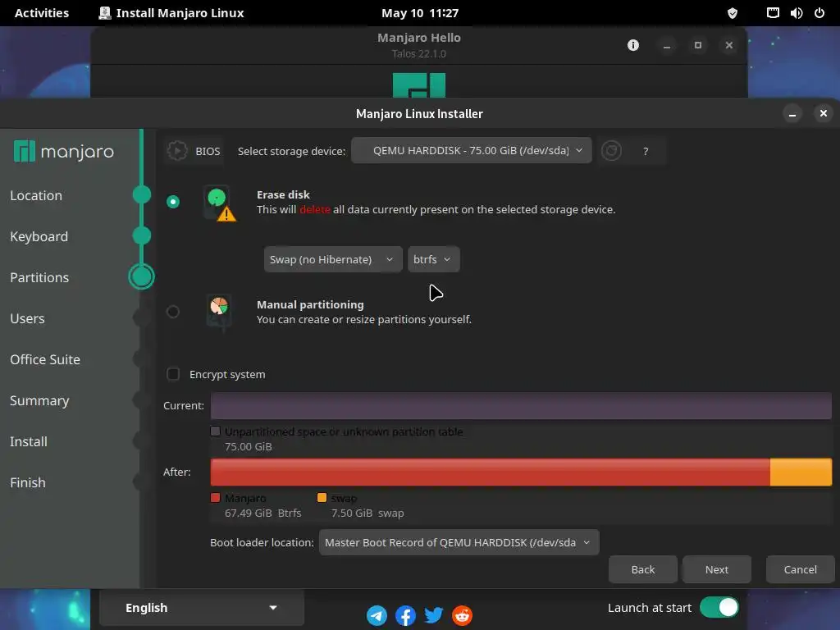
Task: Click the 'Talos 22.1.0' version text
Action: pos(419,53)
